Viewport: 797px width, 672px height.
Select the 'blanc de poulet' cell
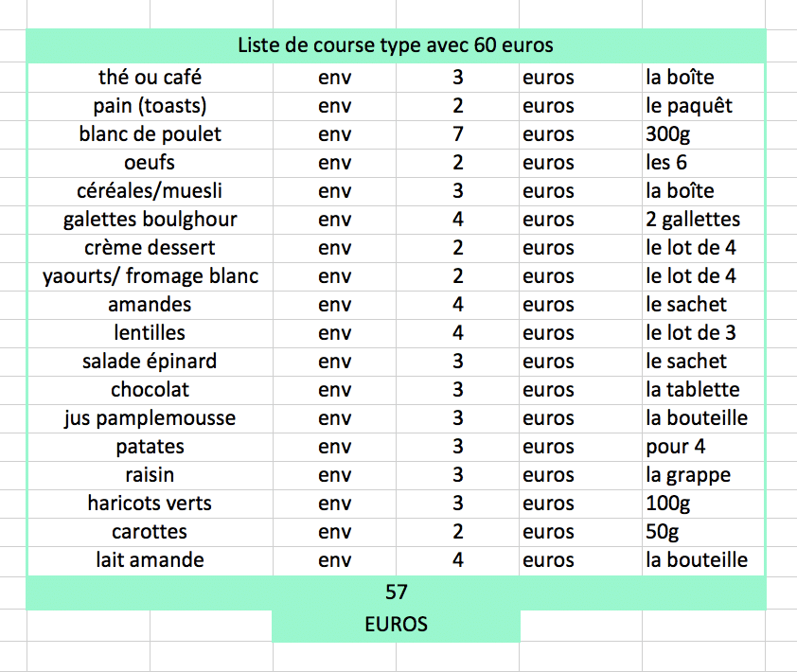pos(150,134)
